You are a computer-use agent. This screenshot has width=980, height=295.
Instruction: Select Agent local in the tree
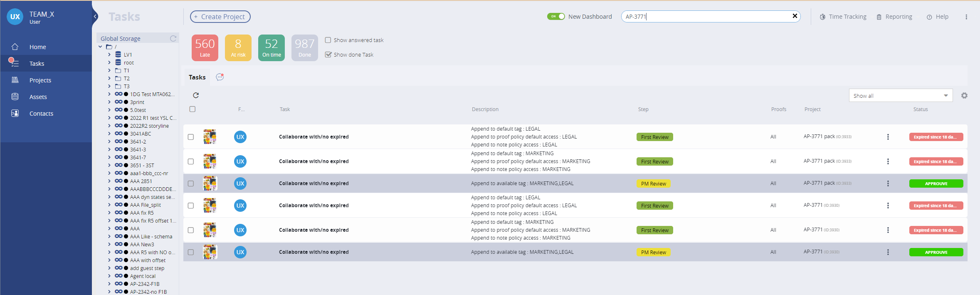pos(143,276)
